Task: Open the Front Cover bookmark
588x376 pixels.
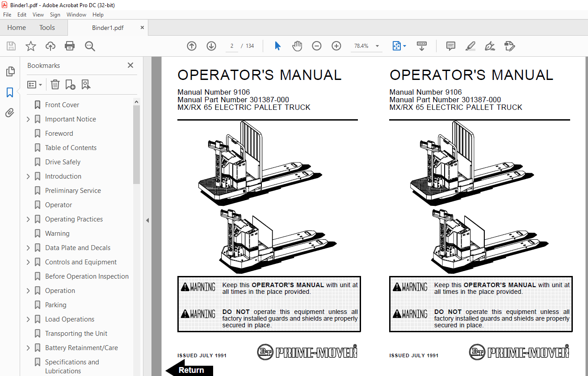Action: tap(62, 105)
